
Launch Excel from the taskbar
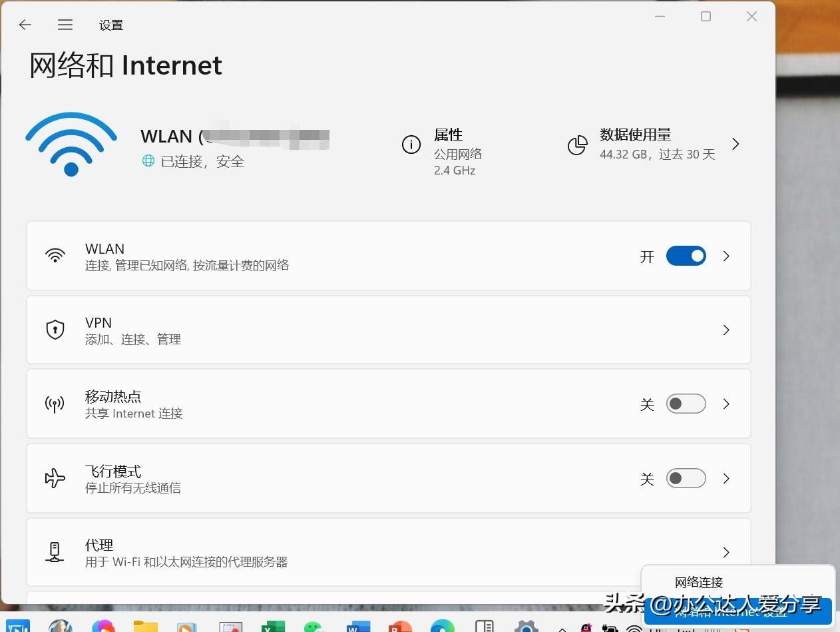[x=273, y=626]
